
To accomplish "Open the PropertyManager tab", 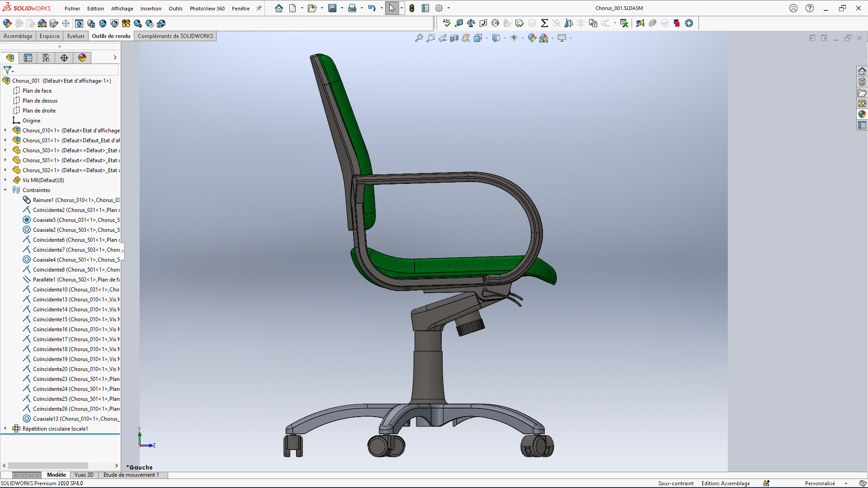I will click(x=28, y=58).
